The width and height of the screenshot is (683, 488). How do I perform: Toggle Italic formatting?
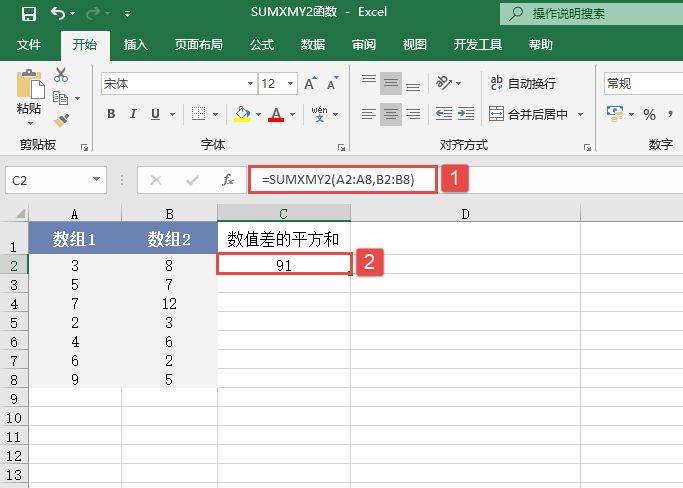[133, 114]
